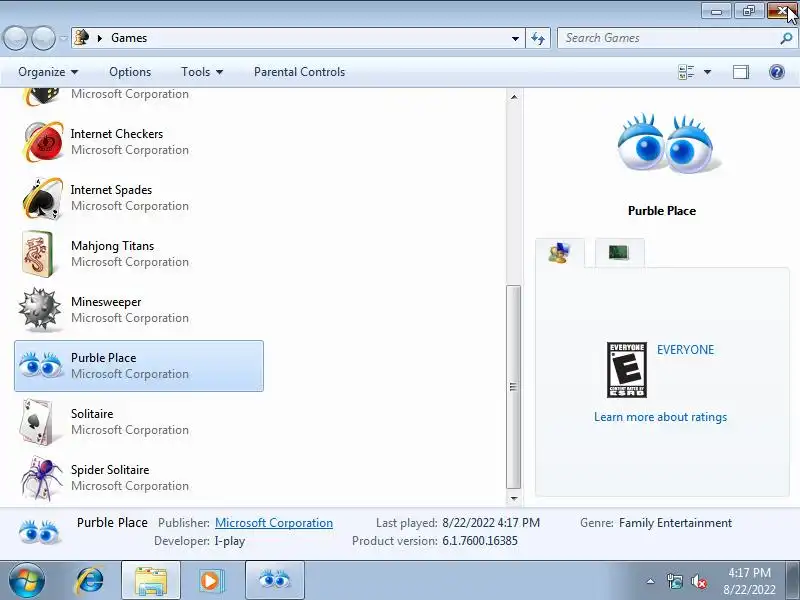This screenshot has height=600, width=800.
Task: Click the Back navigation button
Action: [15, 38]
